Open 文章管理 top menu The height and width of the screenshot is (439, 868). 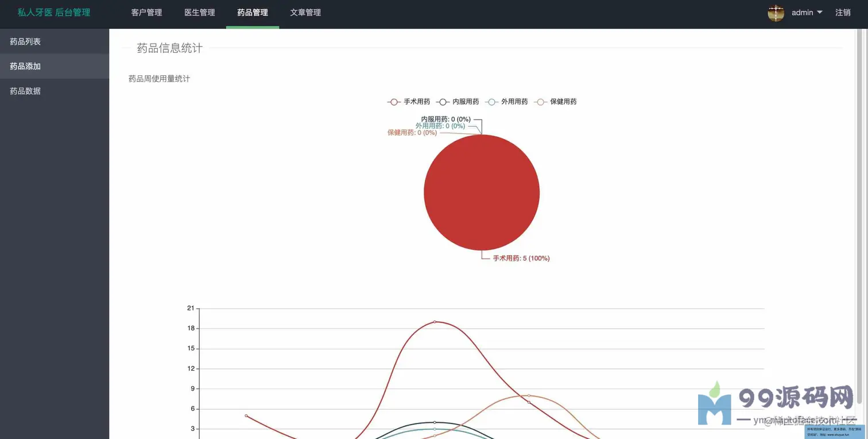point(305,13)
